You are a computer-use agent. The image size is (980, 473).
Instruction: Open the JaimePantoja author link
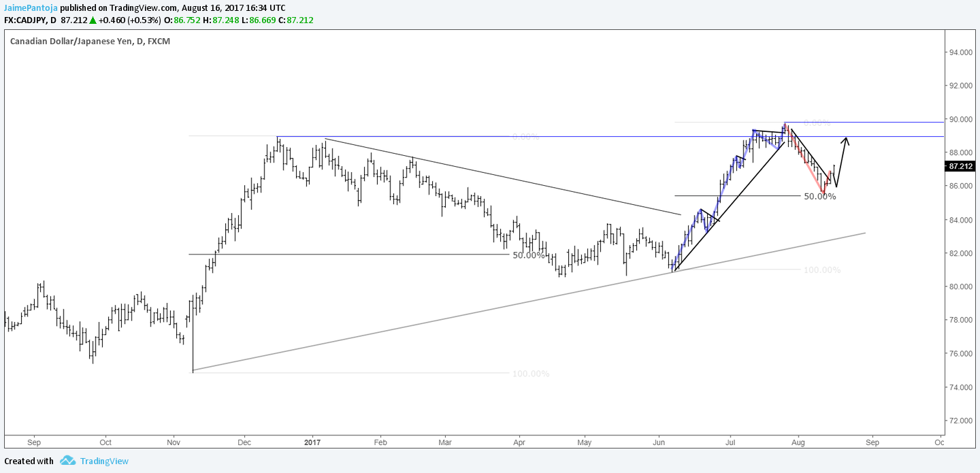pyautogui.click(x=30, y=7)
